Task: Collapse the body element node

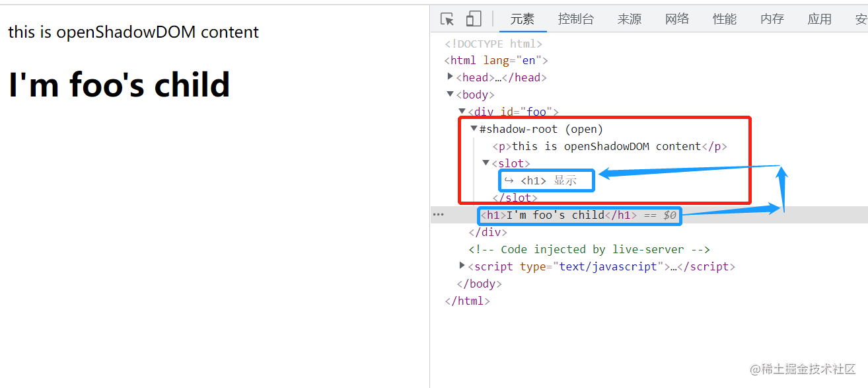Action: pos(451,95)
